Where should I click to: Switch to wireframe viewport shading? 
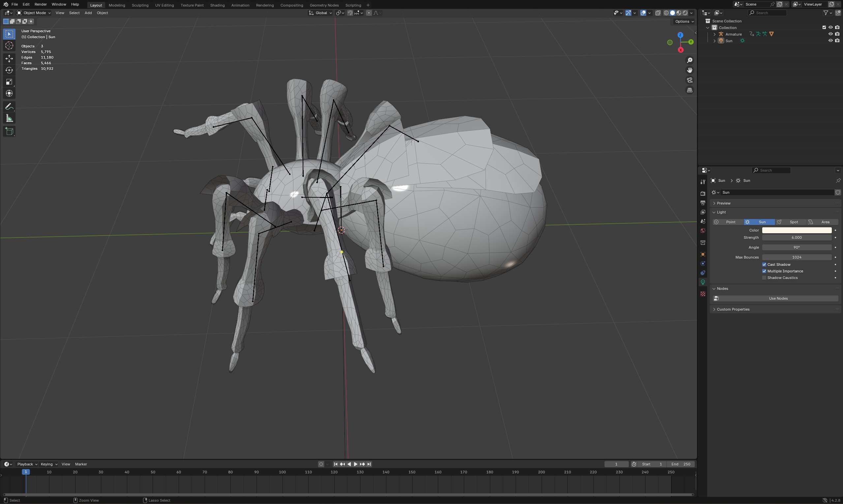coord(666,13)
